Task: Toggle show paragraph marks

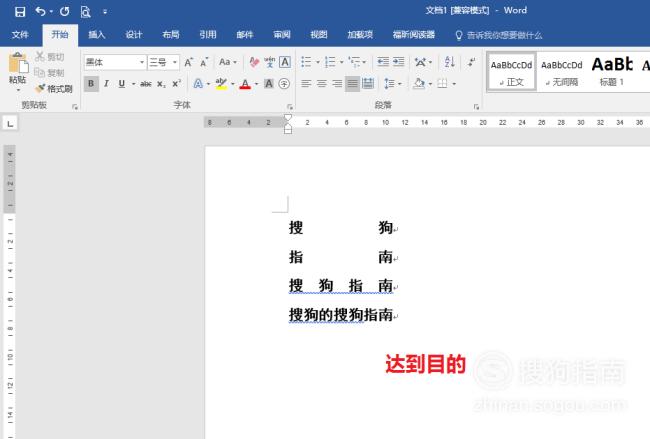Action: click(471, 62)
